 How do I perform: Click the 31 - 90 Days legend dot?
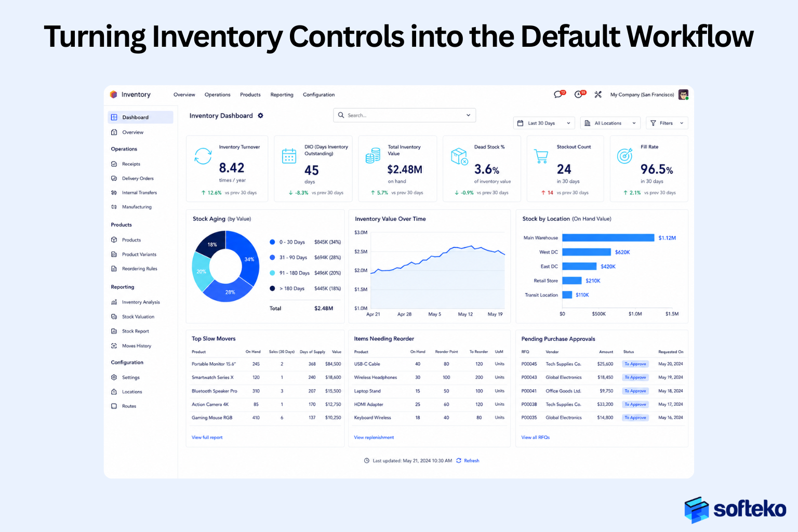point(272,257)
